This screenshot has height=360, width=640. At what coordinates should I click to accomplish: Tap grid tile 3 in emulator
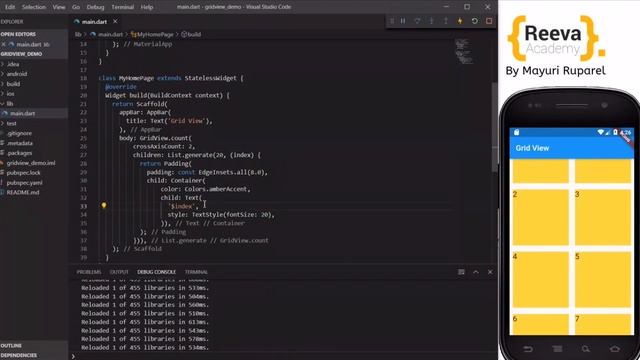coord(603,218)
